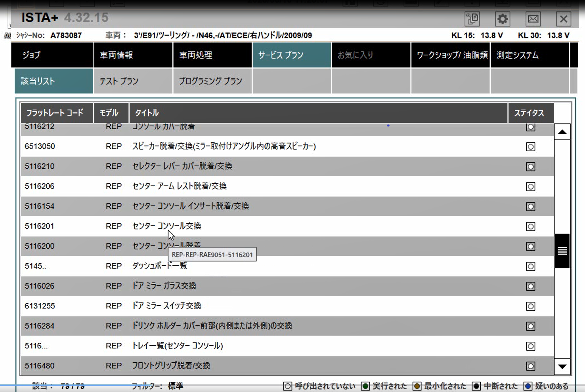The height and width of the screenshot is (392, 585).
Task: Select セレクター レバー カバー脱着/交換 title
Action: pyautogui.click(x=182, y=166)
